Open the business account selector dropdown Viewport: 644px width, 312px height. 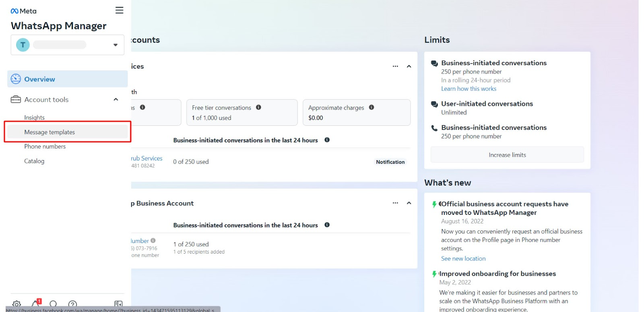pyautogui.click(x=67, y=45)
